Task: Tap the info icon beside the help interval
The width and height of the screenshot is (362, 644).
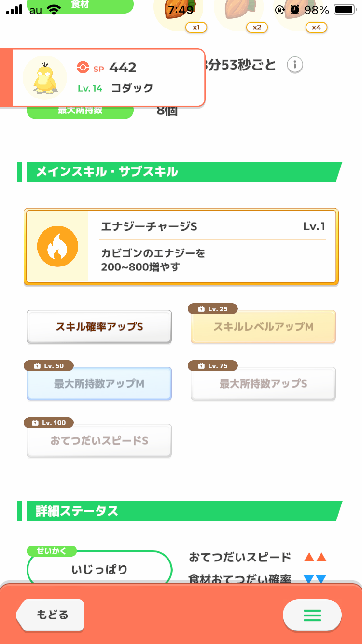Action: 295,65
